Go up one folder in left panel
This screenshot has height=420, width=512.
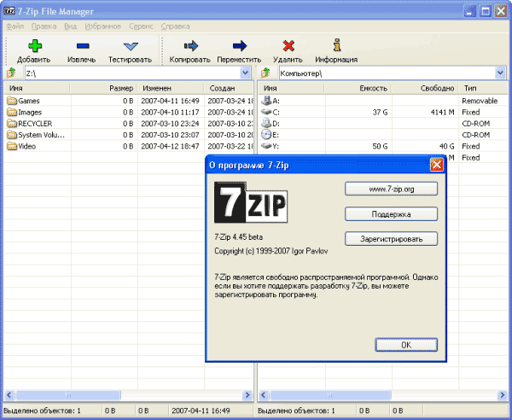[11, 73]
